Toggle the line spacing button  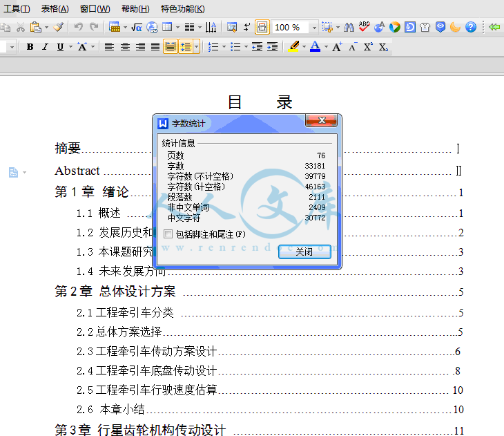[186, 47]
